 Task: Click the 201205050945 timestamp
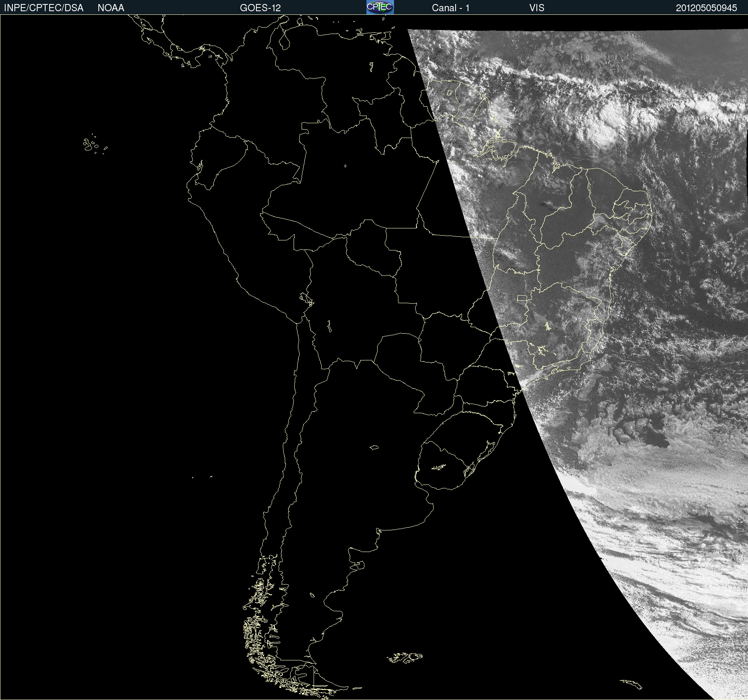click(706, 8)
